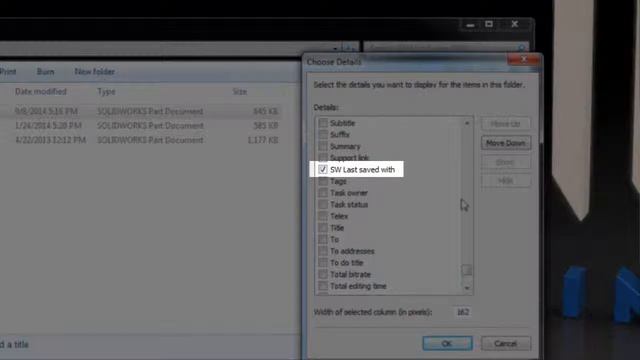Sort by the Size column header
The image size is (640, 360).
(240, 91)
